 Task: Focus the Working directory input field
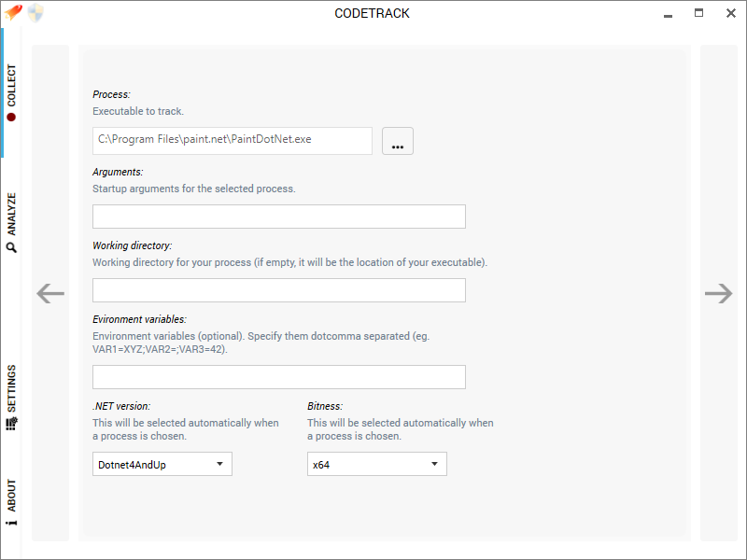pyautogui.click(x=279, y=290)
